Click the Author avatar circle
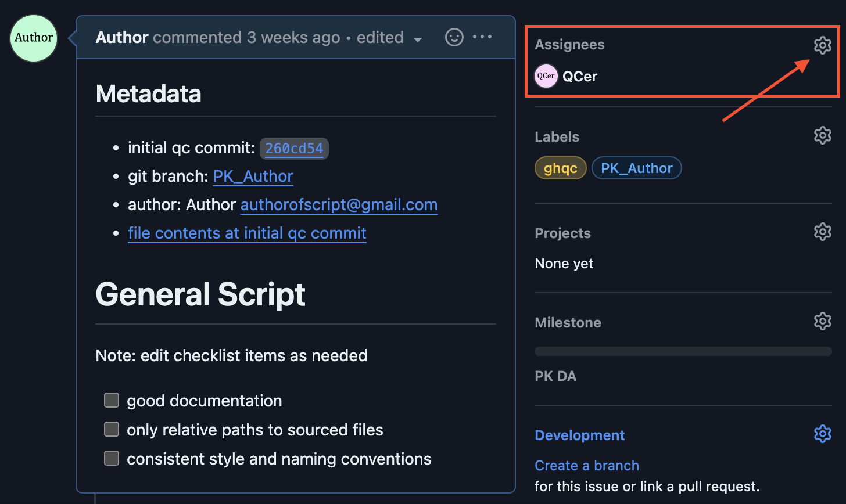 (x=34, y=38)
